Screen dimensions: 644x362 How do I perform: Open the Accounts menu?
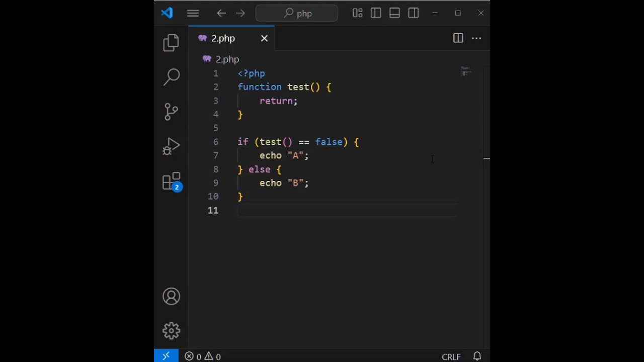[171, 297]
